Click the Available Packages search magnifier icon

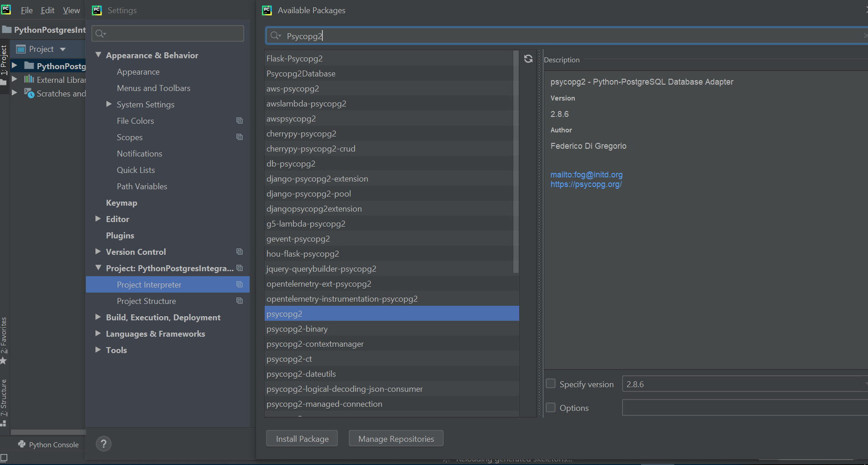click(x=275, y=35)
